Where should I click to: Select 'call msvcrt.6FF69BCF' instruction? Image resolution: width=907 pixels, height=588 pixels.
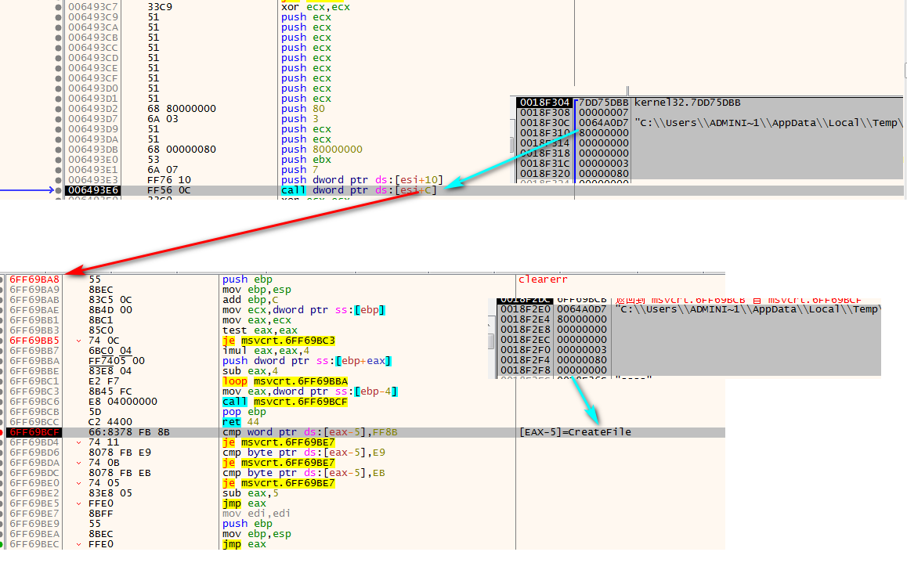tap(284, 401)
